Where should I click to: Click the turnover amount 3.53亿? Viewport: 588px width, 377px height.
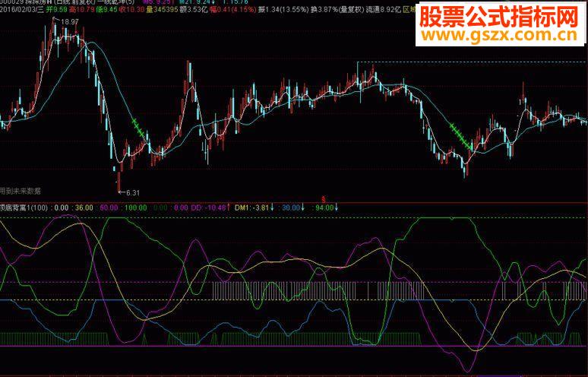[x=198, y=9]
